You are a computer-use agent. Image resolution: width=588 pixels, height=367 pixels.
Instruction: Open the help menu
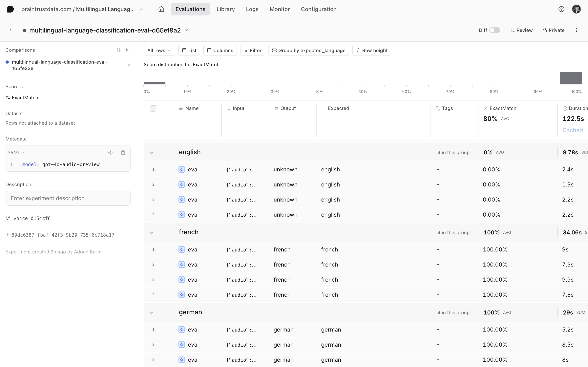[561, 9]
